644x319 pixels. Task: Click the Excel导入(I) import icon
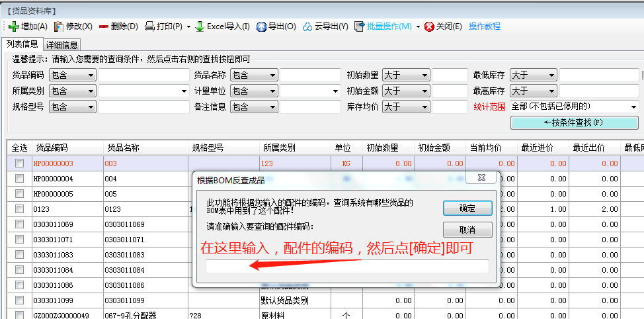coord(200,26)
